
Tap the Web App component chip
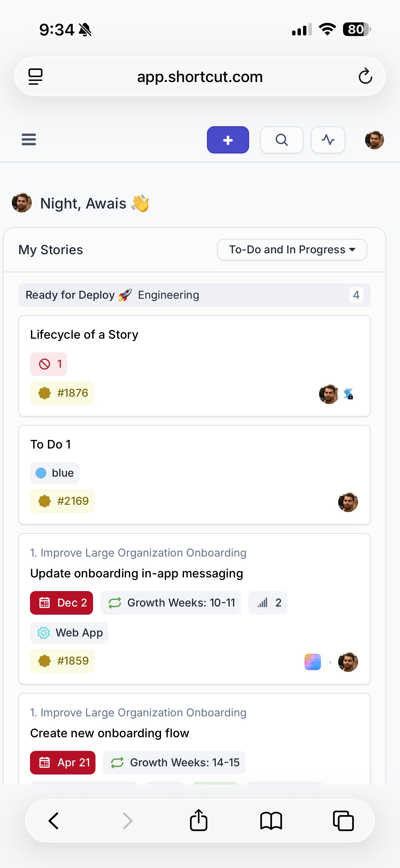coord(69,633)
